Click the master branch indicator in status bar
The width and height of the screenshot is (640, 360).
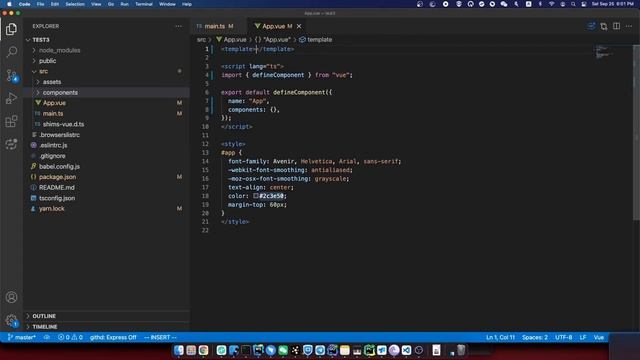21,338
